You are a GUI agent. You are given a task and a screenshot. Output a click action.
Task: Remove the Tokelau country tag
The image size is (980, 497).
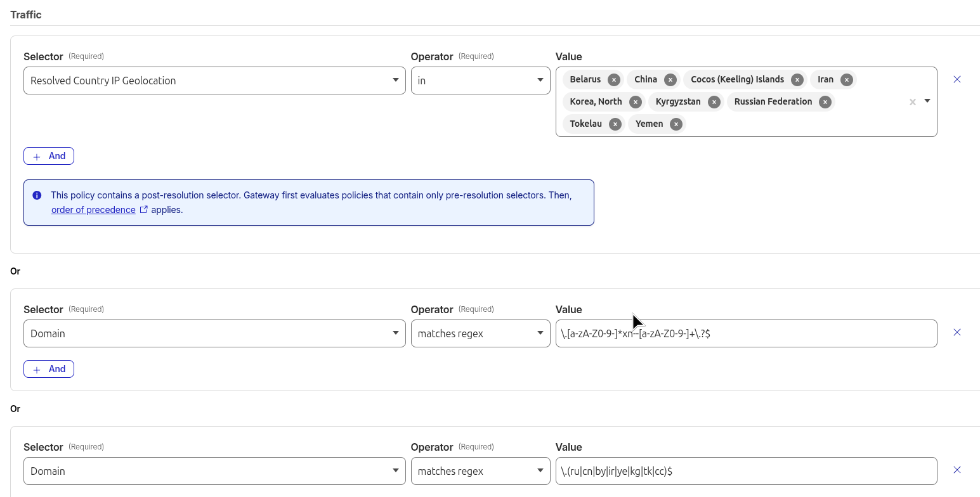(615, 124)
